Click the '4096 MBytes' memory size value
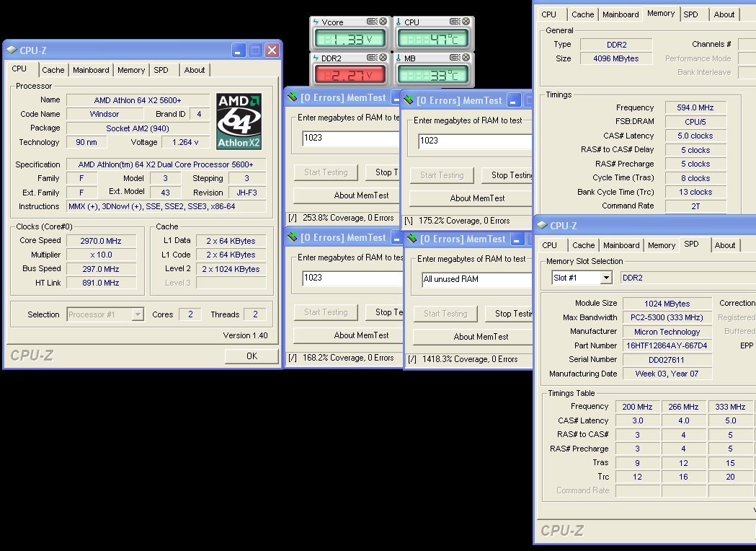Viewport: 756px width, 551px height. coord(616,58)
